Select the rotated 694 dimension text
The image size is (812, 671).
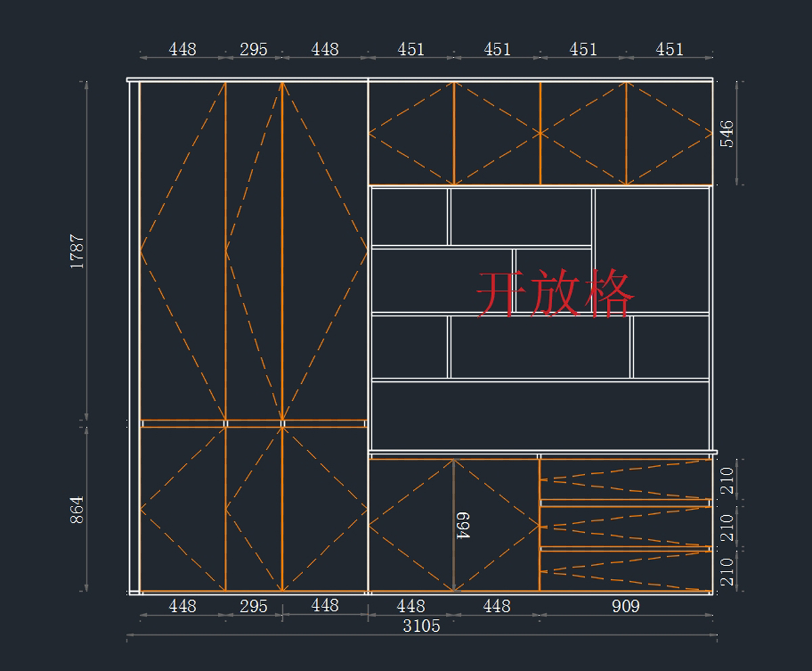click(463, 525)
